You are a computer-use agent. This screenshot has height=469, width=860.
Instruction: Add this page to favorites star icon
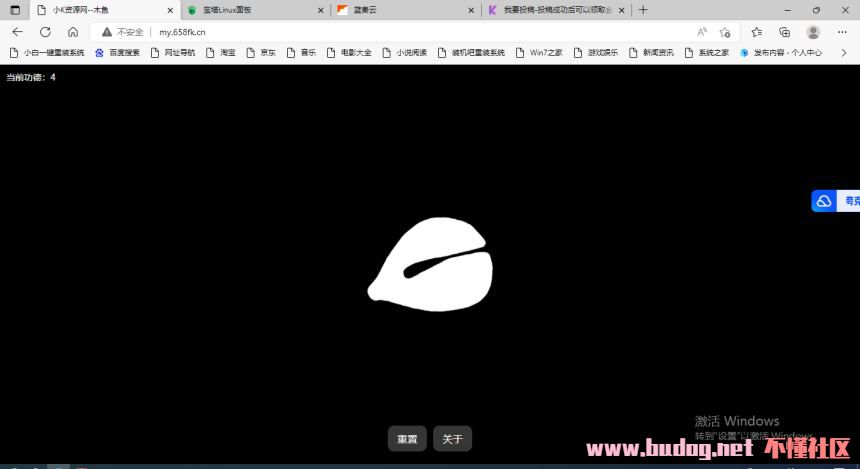(725, 32)
